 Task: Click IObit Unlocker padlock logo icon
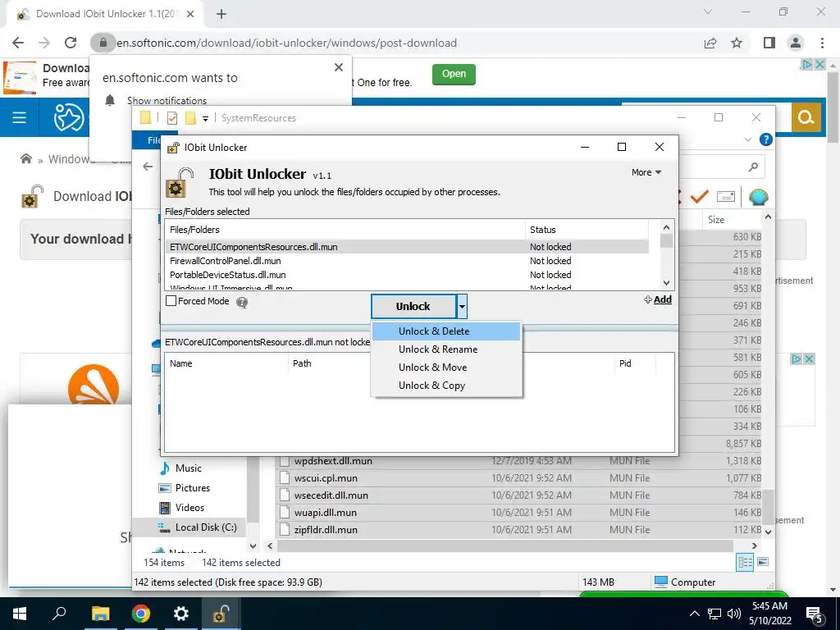(x=180, y=183)
